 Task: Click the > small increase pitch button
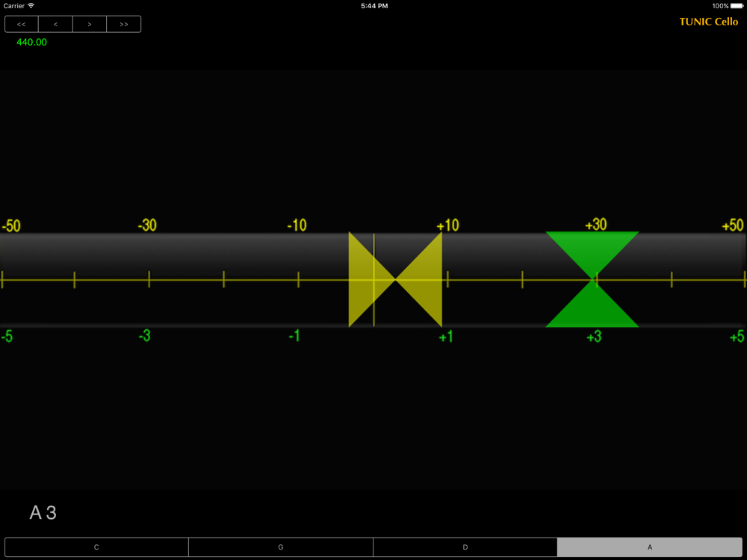(90, 25)
